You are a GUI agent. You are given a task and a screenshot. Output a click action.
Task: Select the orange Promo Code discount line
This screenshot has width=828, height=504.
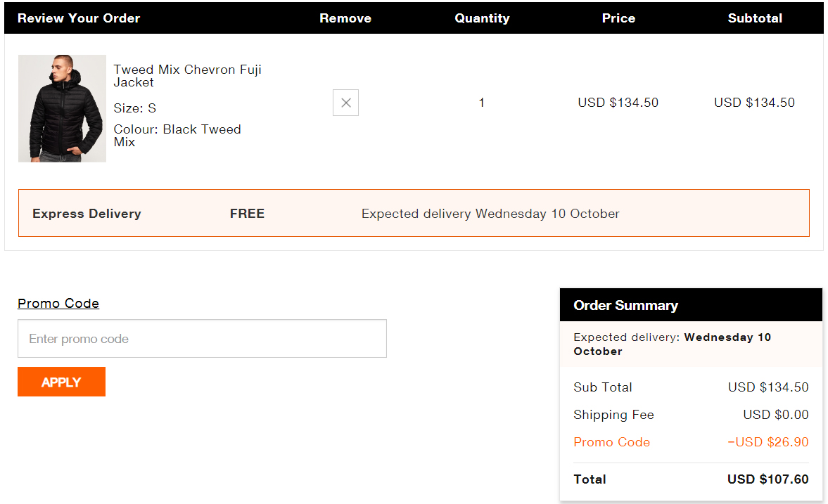tap(691, 441)
